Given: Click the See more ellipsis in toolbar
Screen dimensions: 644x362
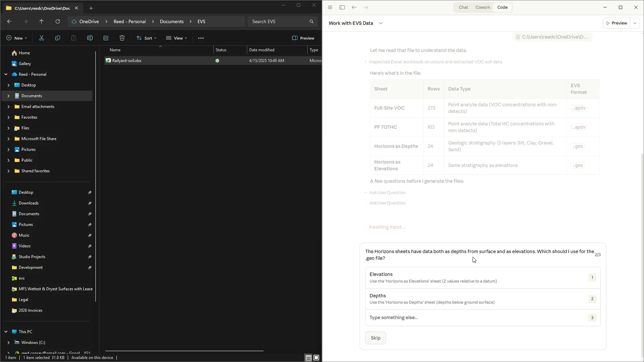Looking at the screenshot, I should click(201, 38).
